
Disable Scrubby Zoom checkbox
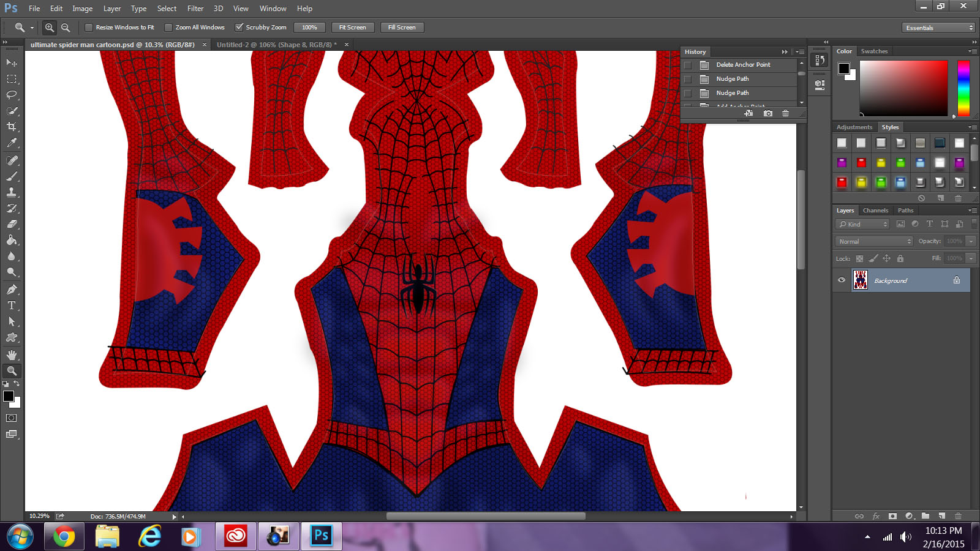(x=239, y=28)
